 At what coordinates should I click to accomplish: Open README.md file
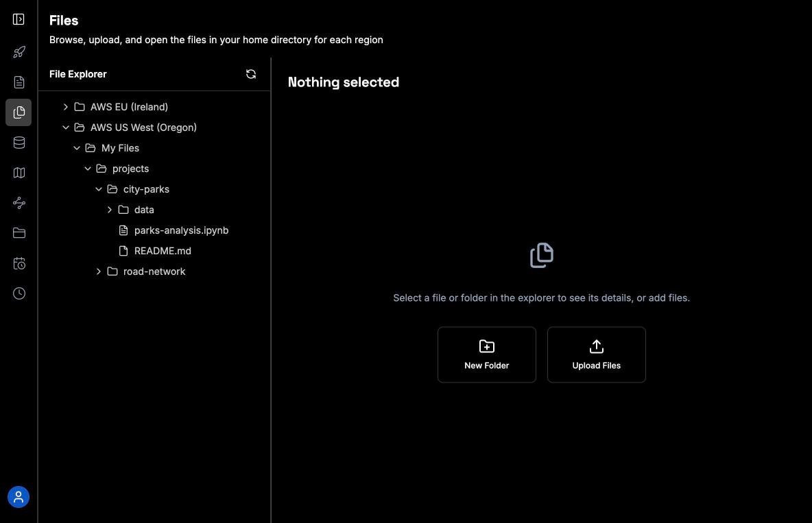163,251
